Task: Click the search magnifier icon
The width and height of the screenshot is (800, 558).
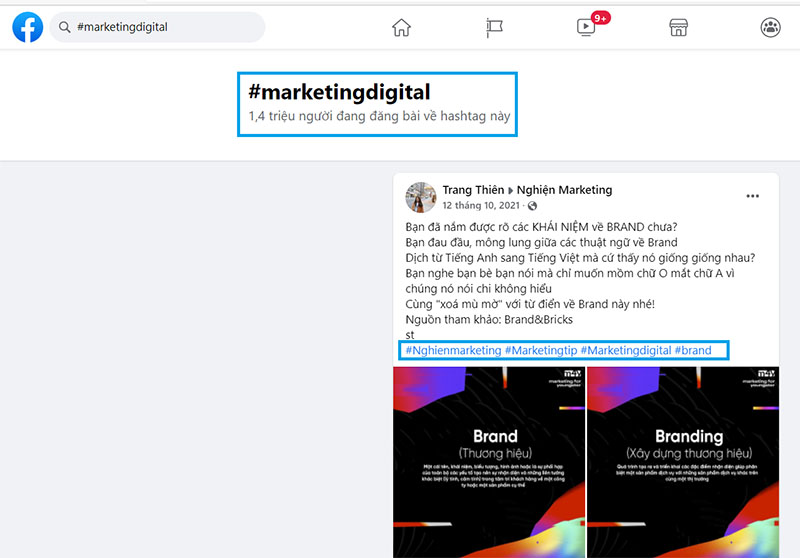Action: click(x=64, y=27)
